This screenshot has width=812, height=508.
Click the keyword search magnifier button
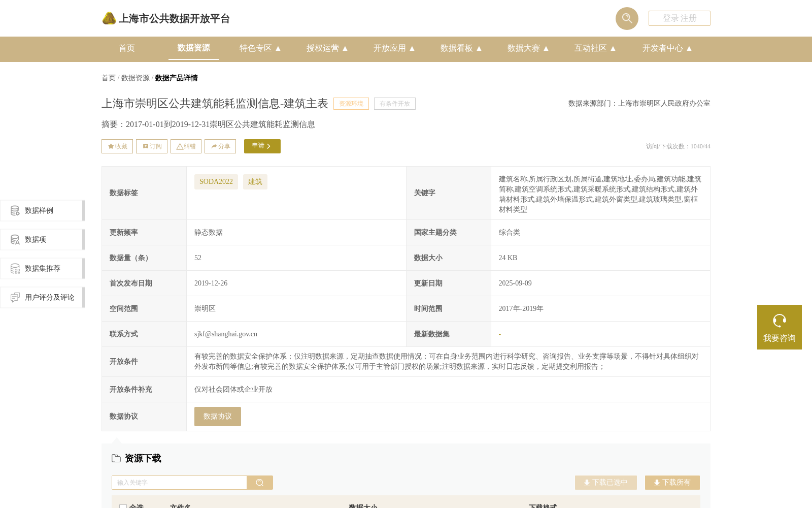[260, 483]
